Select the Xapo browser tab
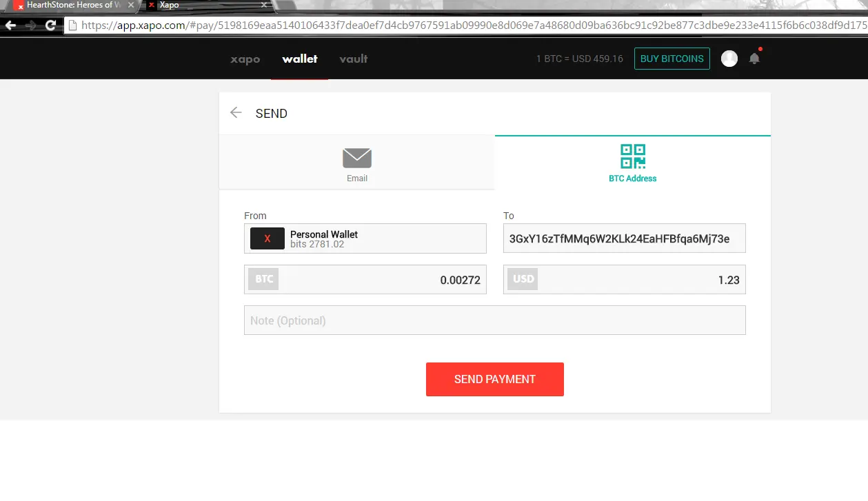 pyautogui.click(x=207, y=5)
